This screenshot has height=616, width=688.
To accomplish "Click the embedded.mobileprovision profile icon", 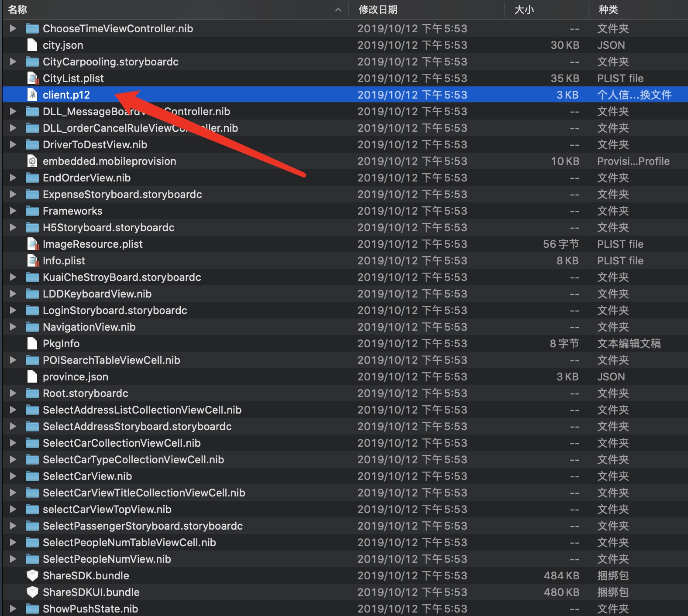I will pyautogui.click(x=32, y=161).
